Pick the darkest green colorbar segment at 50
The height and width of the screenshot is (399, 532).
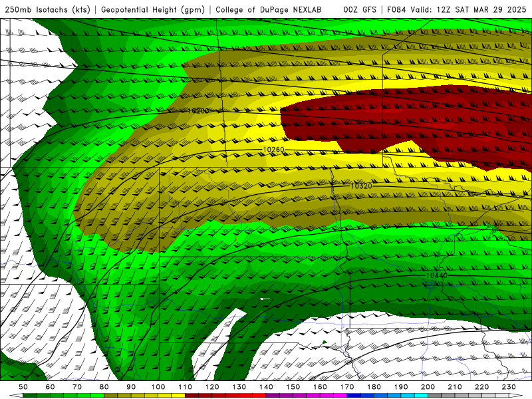[x=29, y=396]
